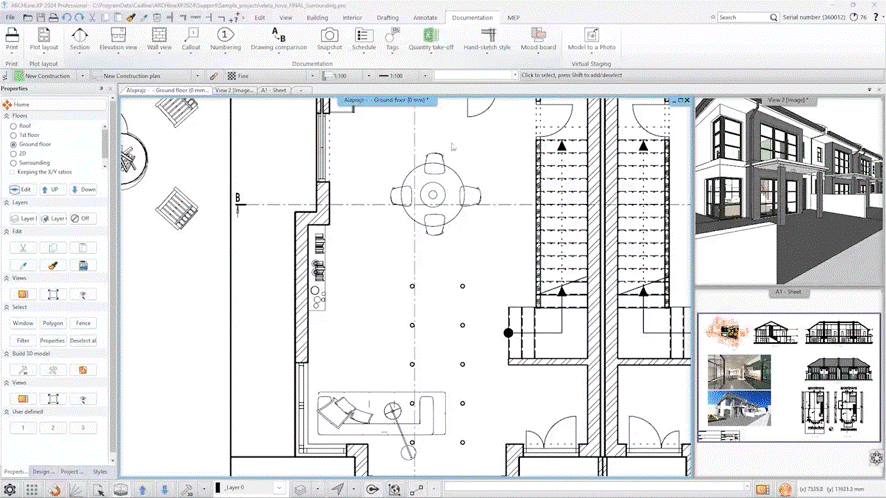Viewport: 886px width, 498px height.
Task: Select the 1st floor radio button
Action: (14, 135)
